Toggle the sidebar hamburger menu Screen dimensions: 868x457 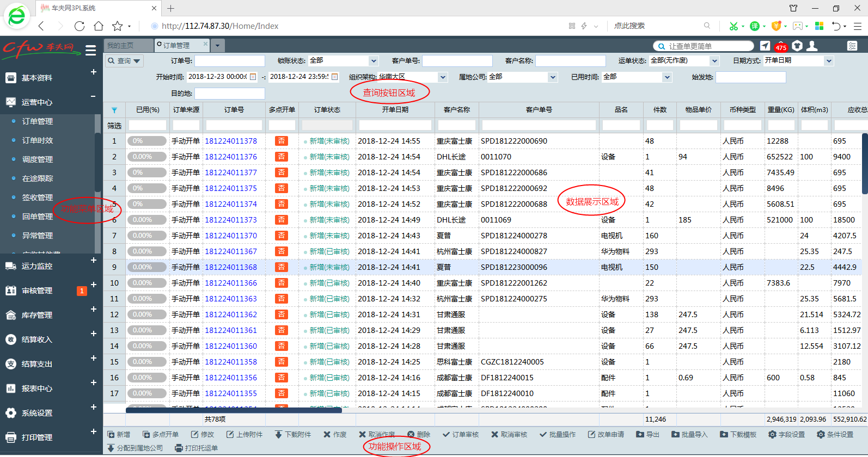click(x=91, y=50)
